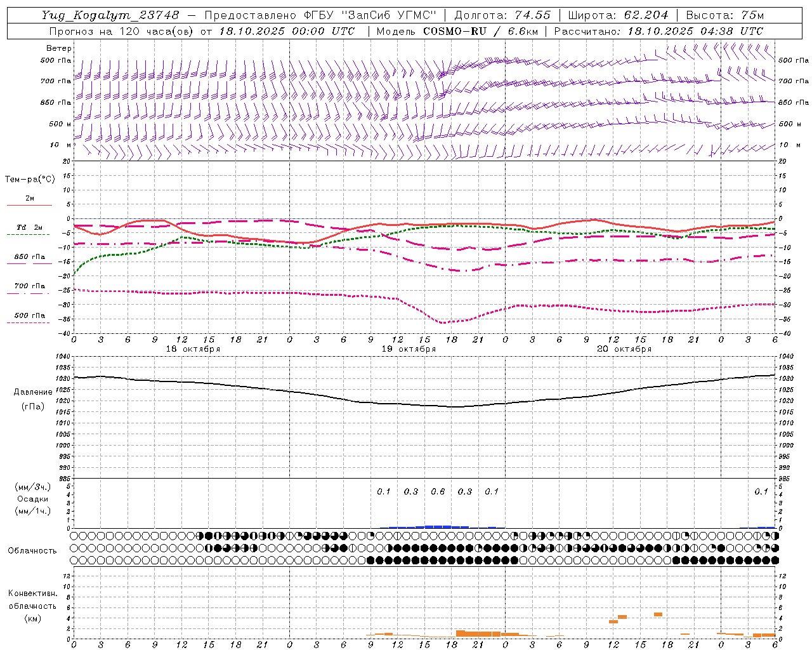Screen dimensions: 812x650
Task: Click the "2м" temperature legend label
Action: [x=30, y=199]
